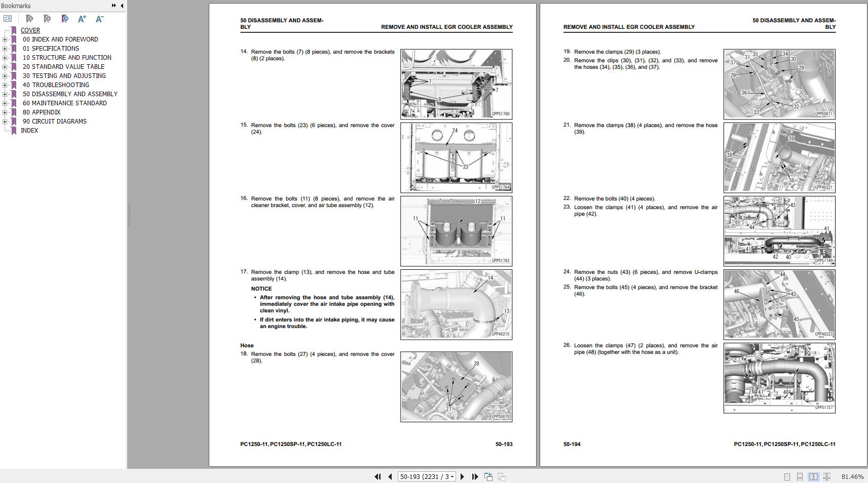
Task: Expand the 50 DISASSEMBLY AND ASSEMBLY bookmark
Action: coord(5,94)
